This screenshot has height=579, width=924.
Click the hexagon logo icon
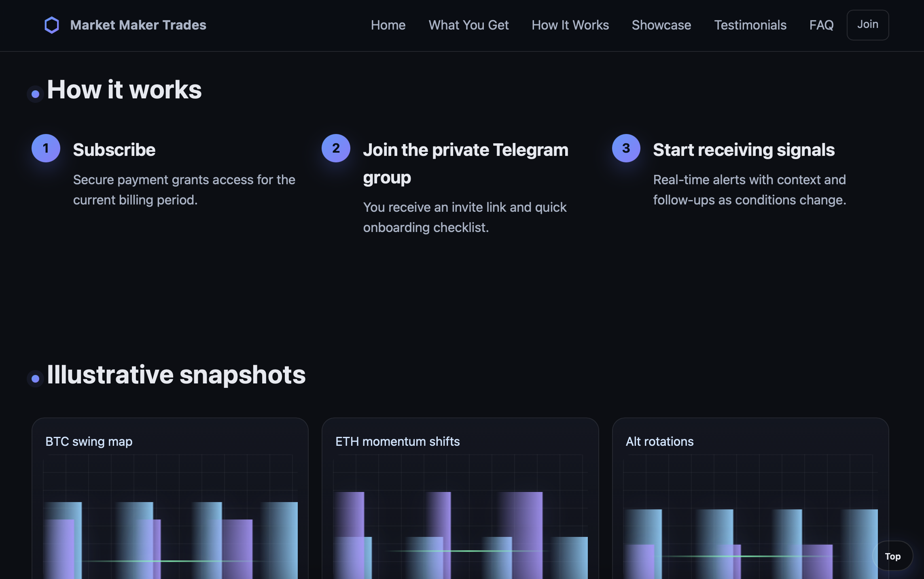52,25
